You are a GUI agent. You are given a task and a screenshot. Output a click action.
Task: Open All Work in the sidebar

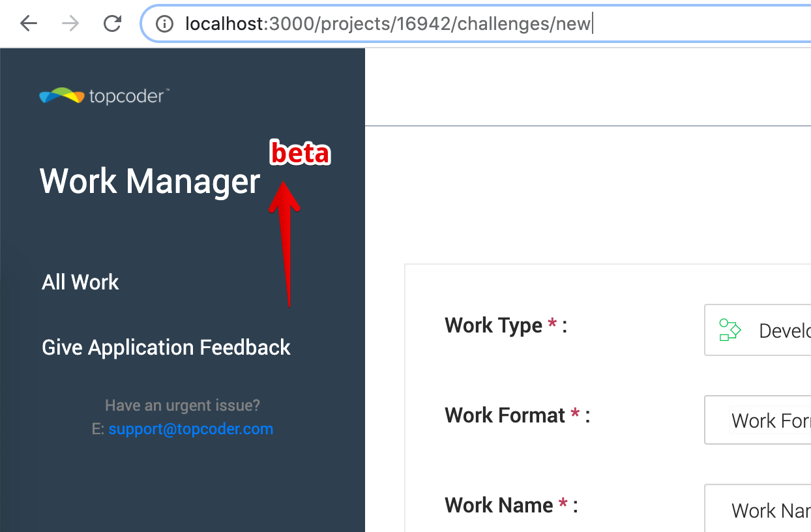click(x=80, y=282)
